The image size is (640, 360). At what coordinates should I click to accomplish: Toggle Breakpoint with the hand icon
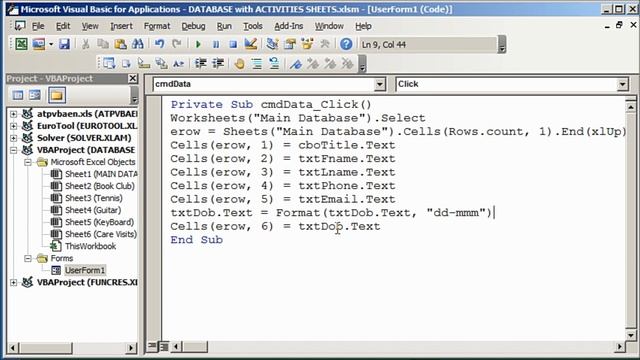pyautogui.click(x=240, y=63)
